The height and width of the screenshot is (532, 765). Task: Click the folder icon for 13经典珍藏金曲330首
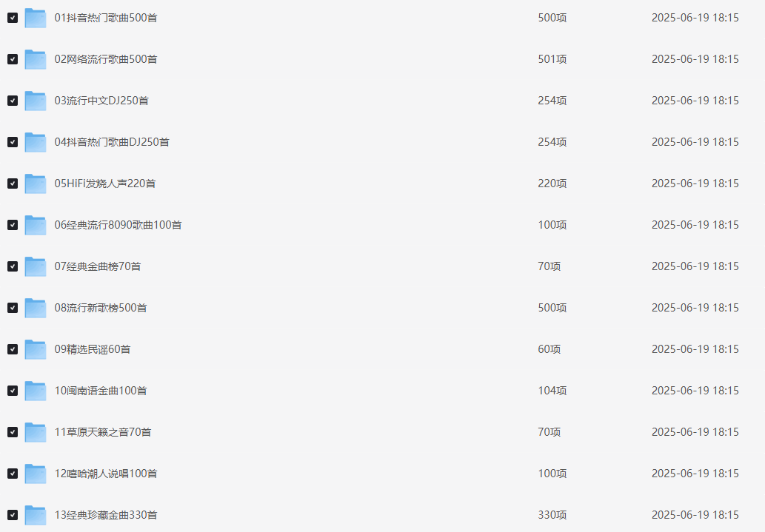coord(35,515)
